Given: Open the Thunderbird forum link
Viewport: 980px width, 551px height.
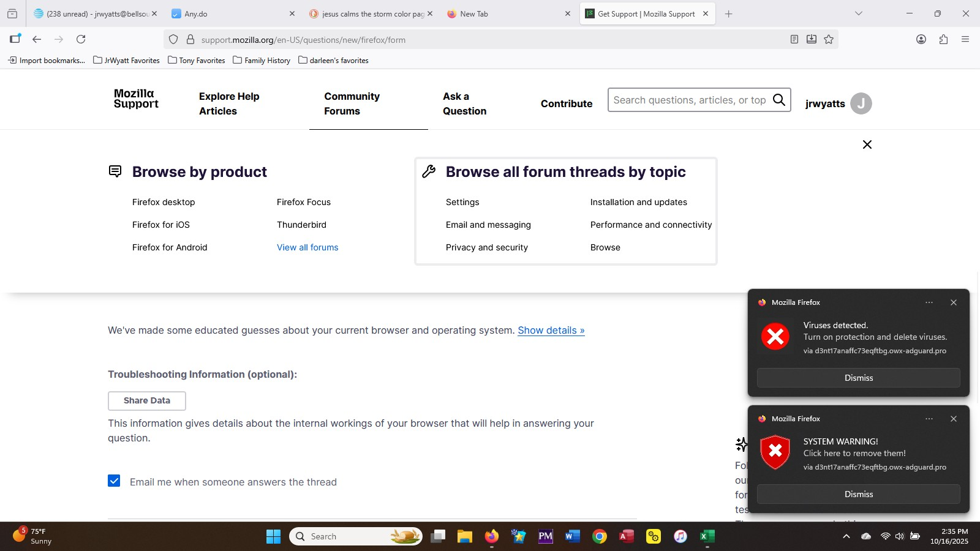Looking at the screenshot, I should tap(301, 225).
